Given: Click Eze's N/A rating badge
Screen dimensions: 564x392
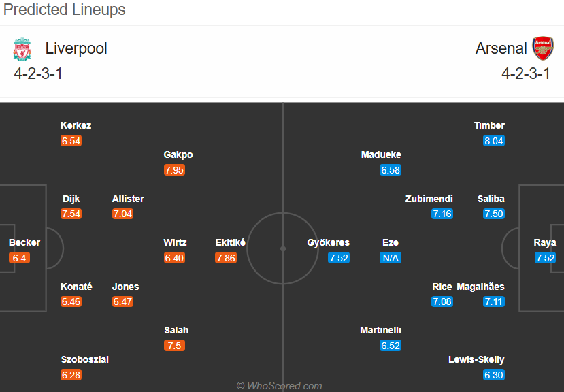Looking at the screenshot, I should pos(391,258).
